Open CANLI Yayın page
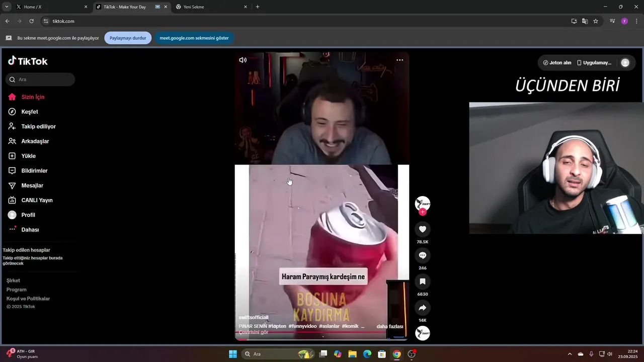 pyautogui.click(x=37, y=200)
